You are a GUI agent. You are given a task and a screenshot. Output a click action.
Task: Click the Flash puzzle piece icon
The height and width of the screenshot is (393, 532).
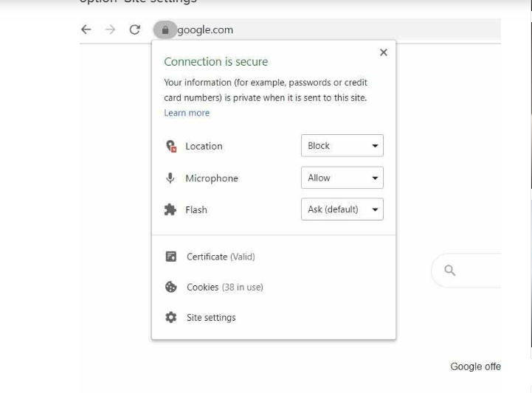pyautogui.click(x=170, y=210)
